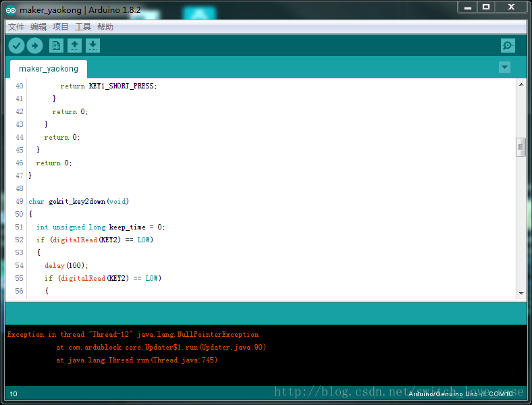Viewport: 532px width, 405px height.
Task: Click line number 48 in the gutter
Action: pos(20,188)
